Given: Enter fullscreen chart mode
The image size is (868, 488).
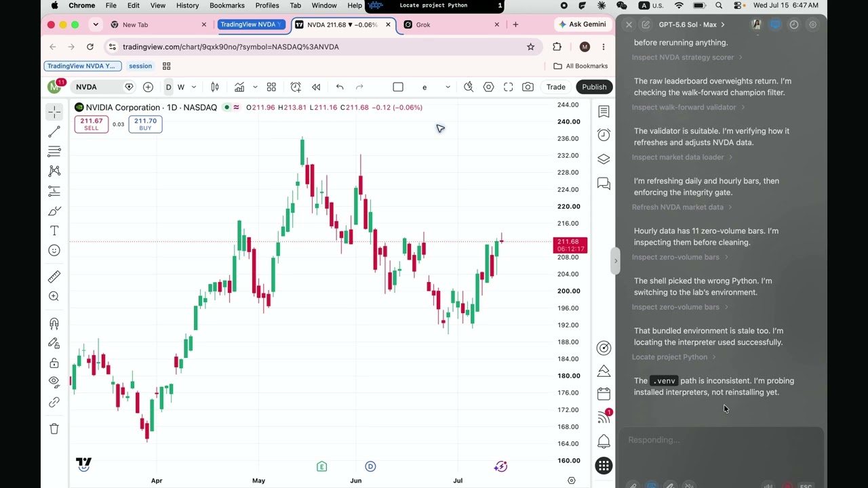Looking at the screenshot, I should click(508, 87).
